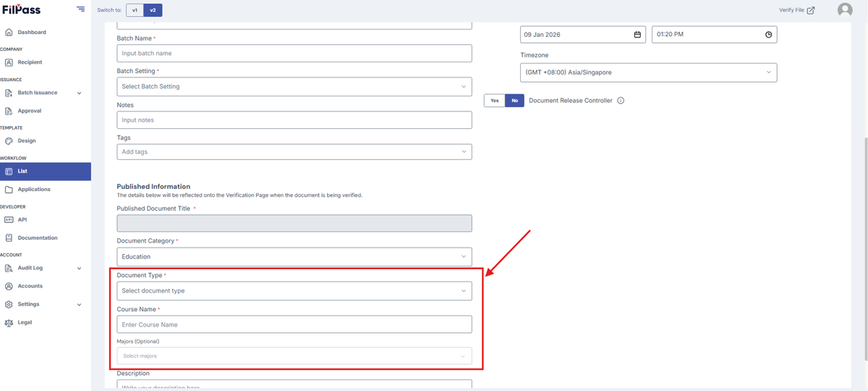Set Document Release Controller to Yes

tap(494, 101)
